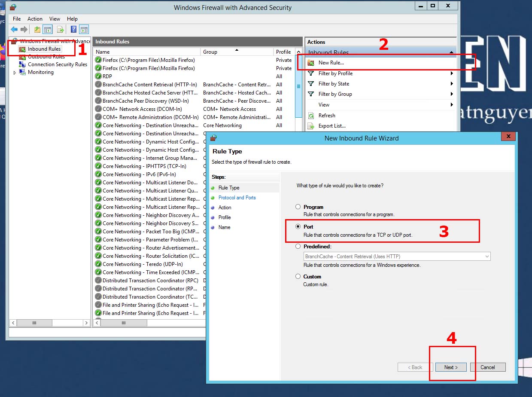
Task: Toggle the Show/Hide Console Tree icon
Action: (48, 30)
